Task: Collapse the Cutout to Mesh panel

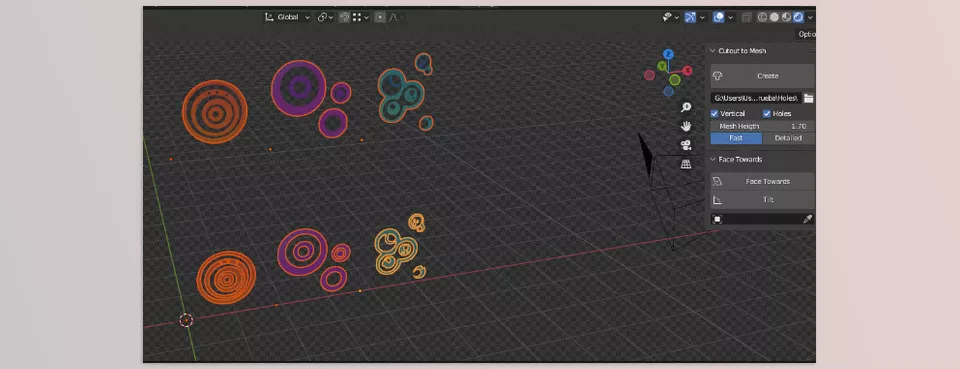Action: (713, 51)
